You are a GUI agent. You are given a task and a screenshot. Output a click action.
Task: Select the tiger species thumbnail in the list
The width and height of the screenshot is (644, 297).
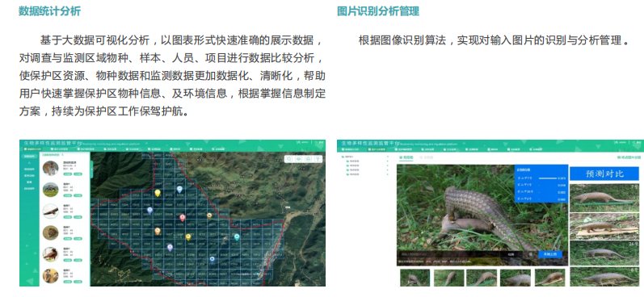(x=51, y=168)
